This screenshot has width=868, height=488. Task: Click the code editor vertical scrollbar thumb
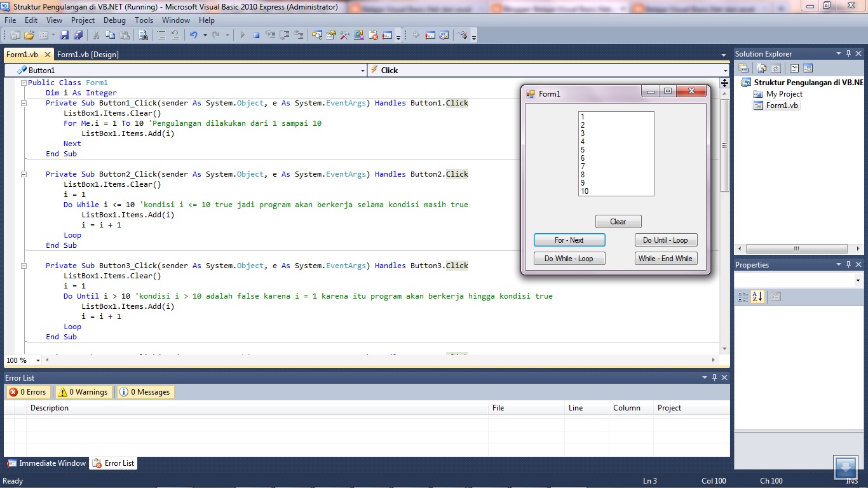(x=724, y=145)
